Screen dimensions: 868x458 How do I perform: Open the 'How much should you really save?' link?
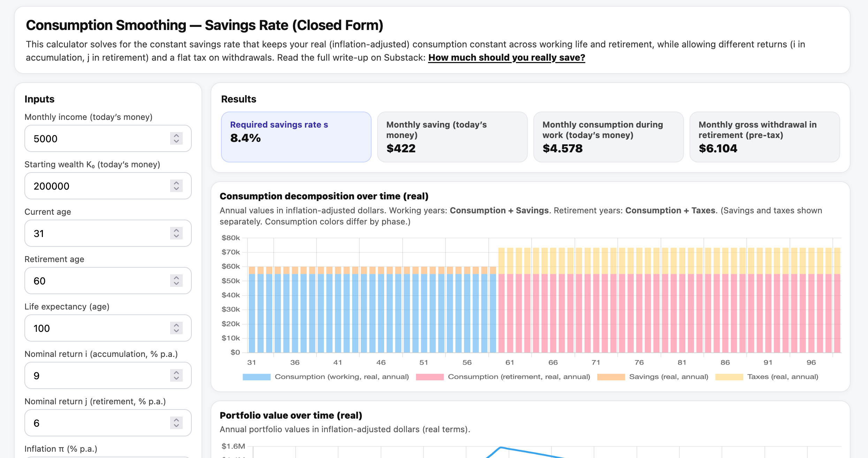tap(507, 58)
